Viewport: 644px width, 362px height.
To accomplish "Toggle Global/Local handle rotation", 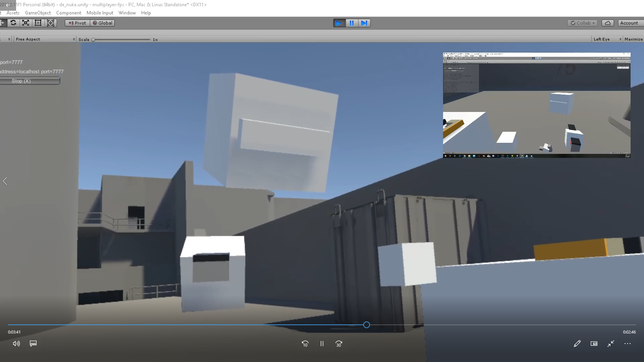I will click(102, 23).
